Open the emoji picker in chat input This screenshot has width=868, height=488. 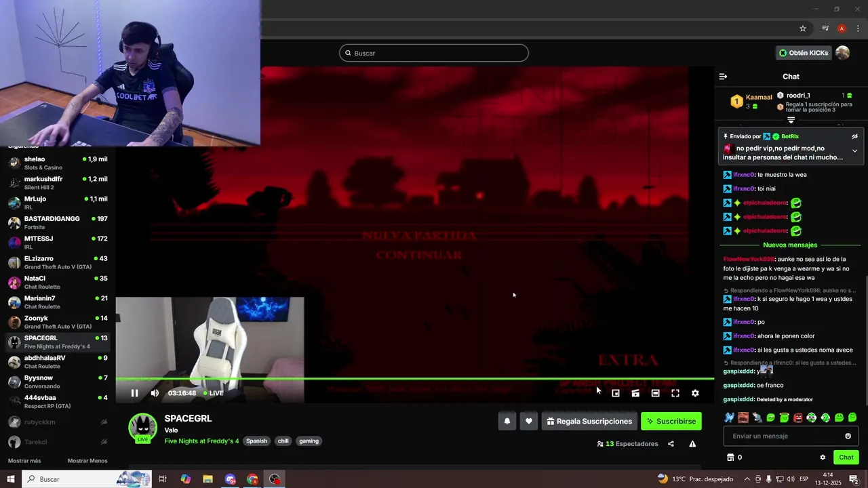tap(848, 436)
